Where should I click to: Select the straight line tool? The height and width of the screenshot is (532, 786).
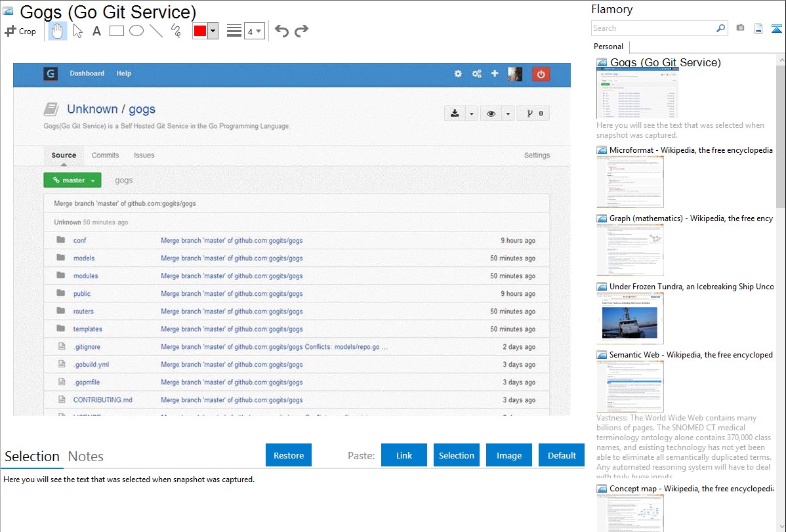click(x=156, y=31)
